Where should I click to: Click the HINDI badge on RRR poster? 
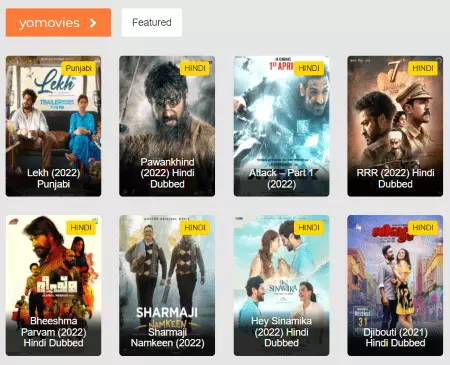click(x=423, y=68)
